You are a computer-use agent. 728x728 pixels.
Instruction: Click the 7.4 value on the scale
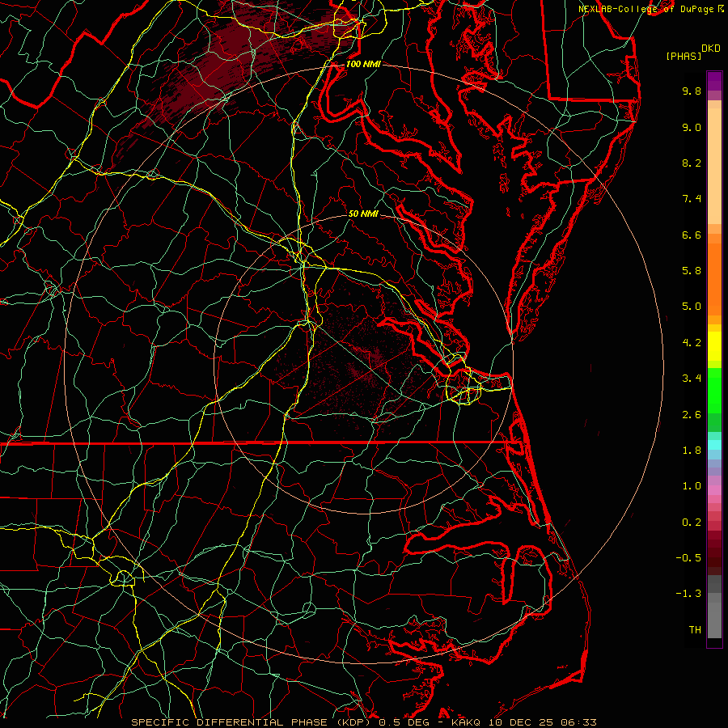pyautogui.click(x=692, y=199)
